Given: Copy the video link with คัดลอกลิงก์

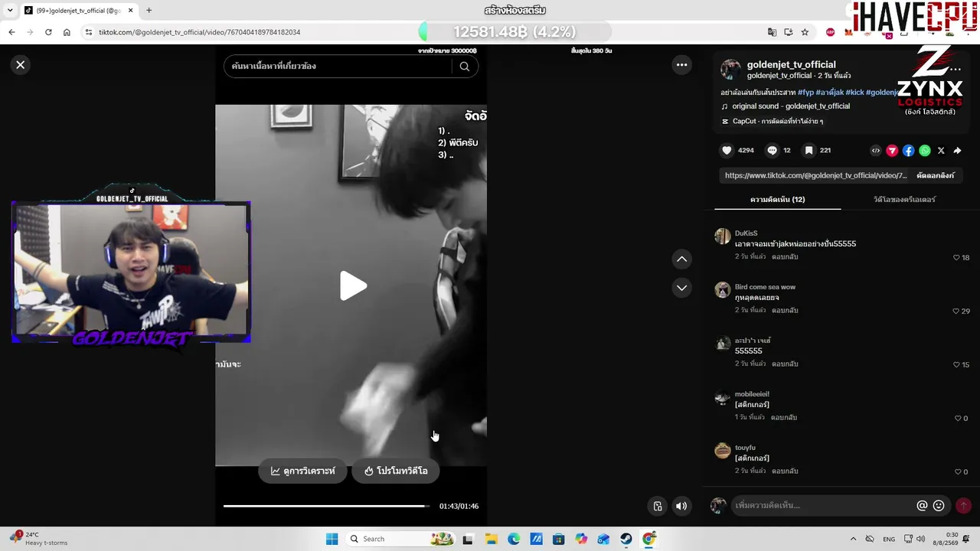Looking at the screenshot, I should tap(936, 175).
